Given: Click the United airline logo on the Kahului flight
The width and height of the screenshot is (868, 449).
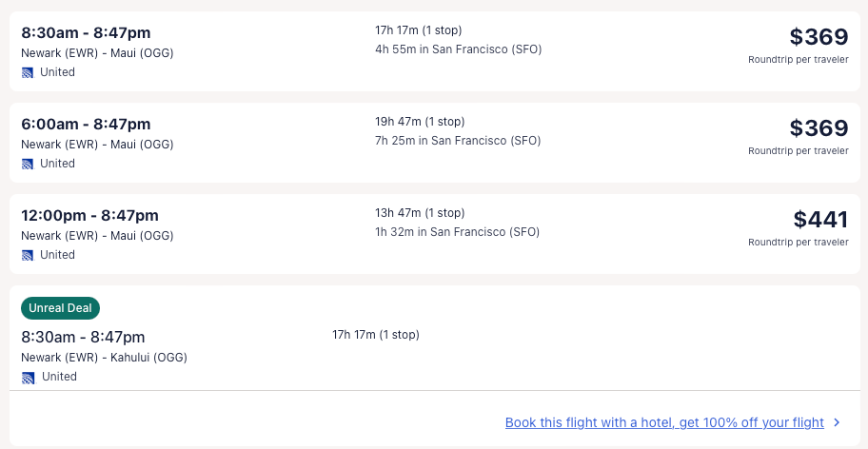Looking at the screenshot, I should [29, 377].
